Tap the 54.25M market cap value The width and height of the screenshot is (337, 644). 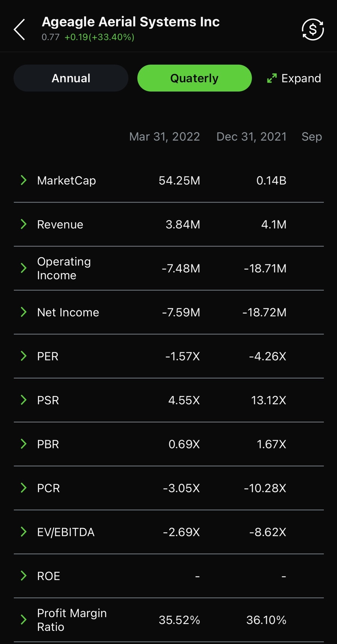pyautogui.click(x=179, y=181)
